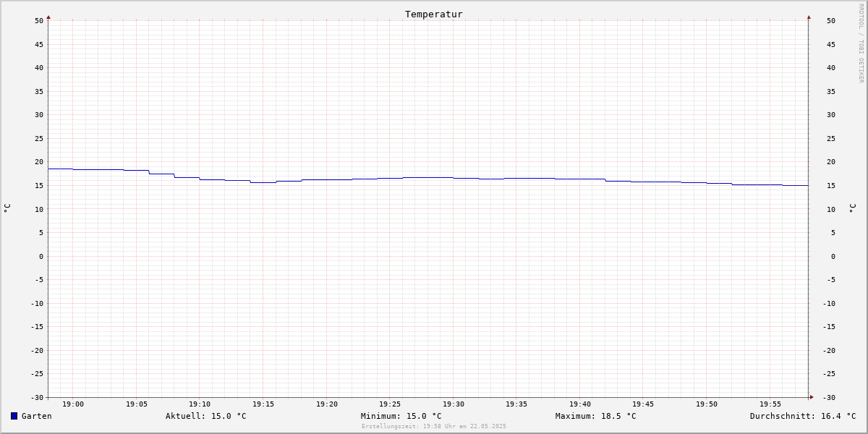Screen dimensions: 868x434
Task: Click the right-axis '35' tick label
Action: [x=831, y=92]
